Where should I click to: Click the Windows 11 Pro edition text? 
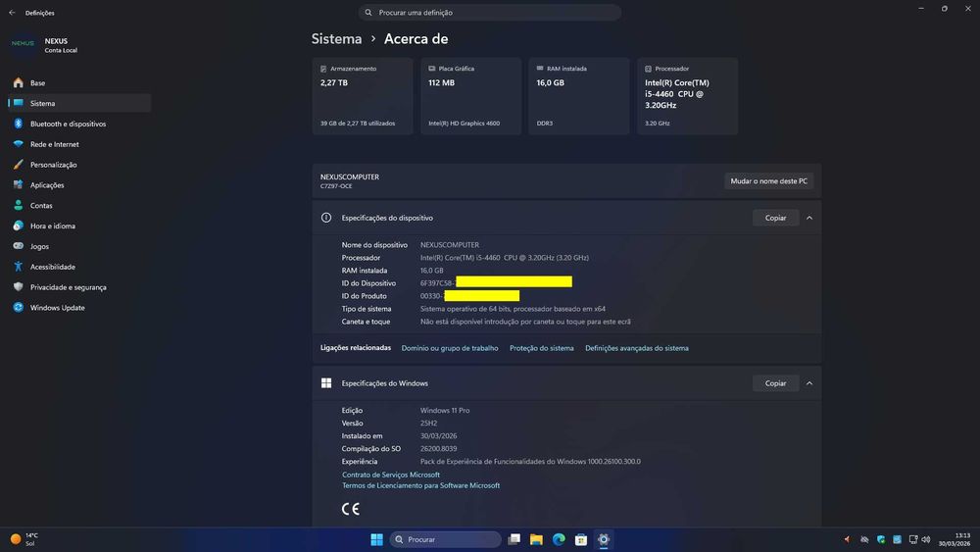[x=445, y=411]
